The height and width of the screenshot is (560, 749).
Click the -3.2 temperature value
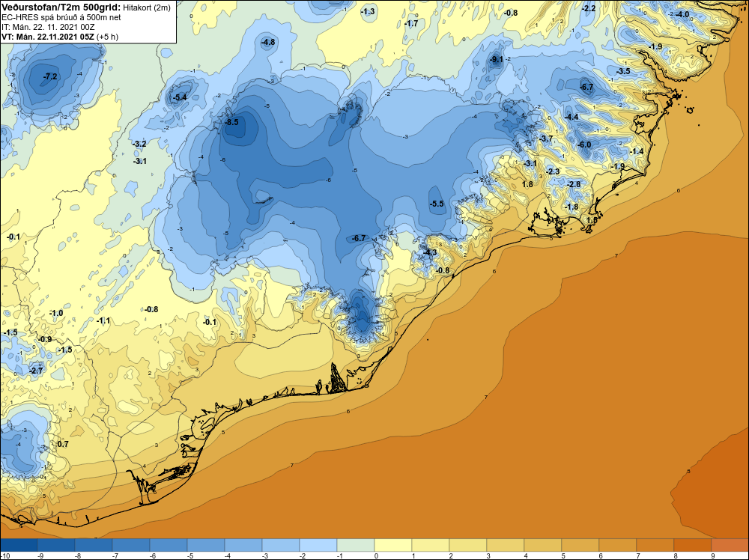point(139,144)
